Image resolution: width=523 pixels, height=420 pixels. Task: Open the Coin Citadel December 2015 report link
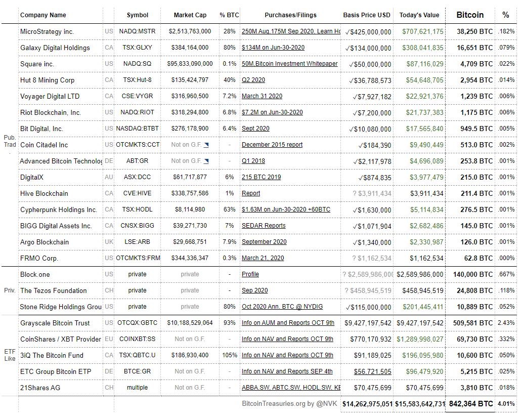coord(272,145)
